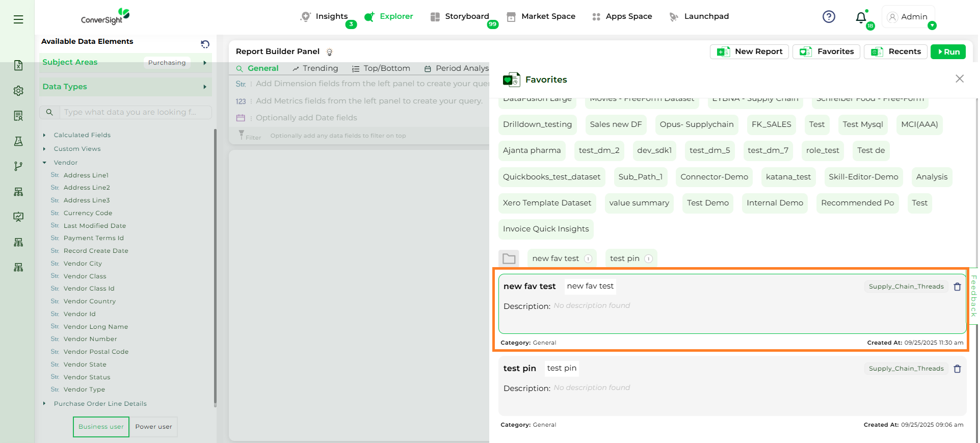Screen dimensions: 980x443
Task: Expand the Data Types section
Action: click(204, 87)
